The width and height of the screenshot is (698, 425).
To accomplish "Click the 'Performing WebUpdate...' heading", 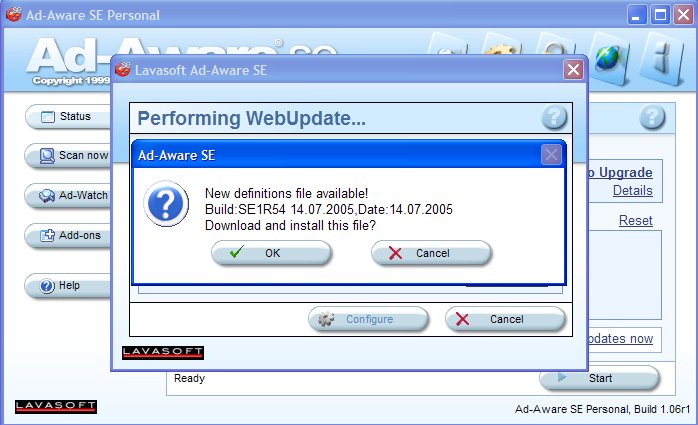I will (x=252, y=118).
